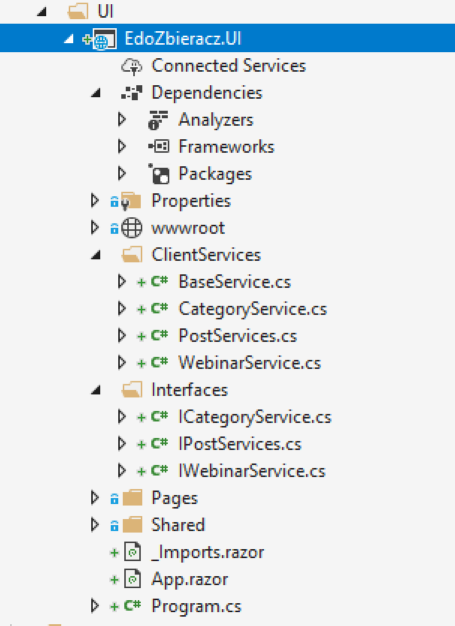Click the EdoZbieracz.UI web project icon
The width and height of the screenshot is (455, 626).
coord(105,39)
